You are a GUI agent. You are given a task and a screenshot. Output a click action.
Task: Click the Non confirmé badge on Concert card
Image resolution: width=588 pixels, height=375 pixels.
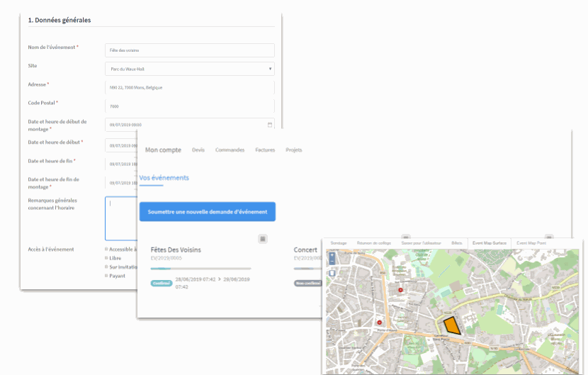307,283
